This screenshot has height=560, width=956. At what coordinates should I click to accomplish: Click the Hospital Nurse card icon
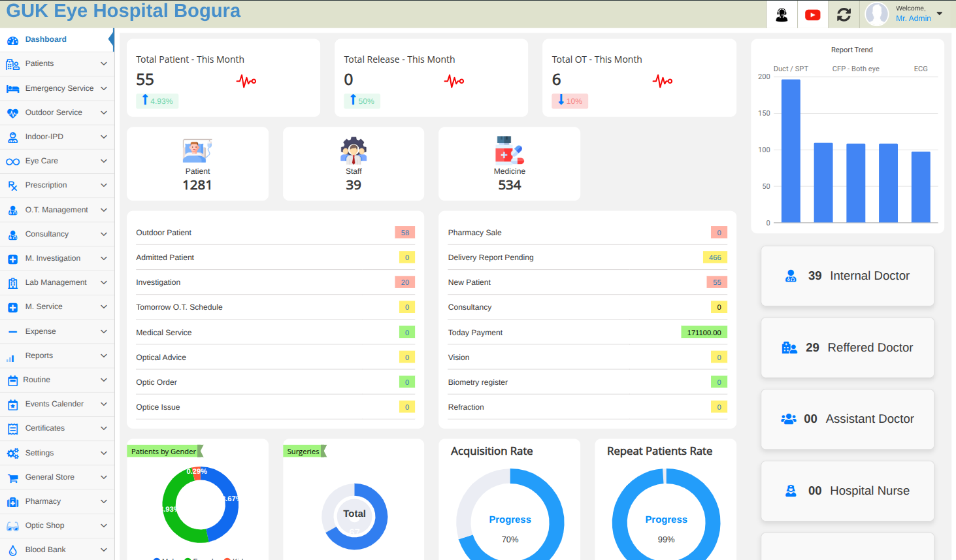click(791, 491)
